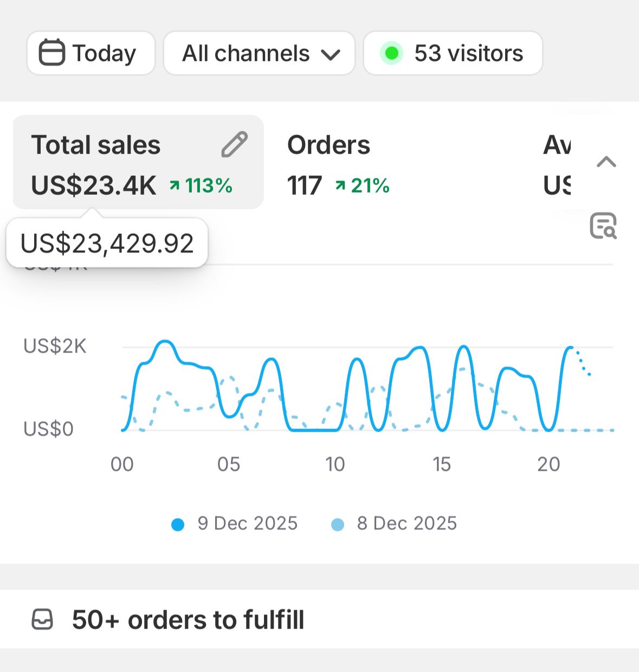Toggle the 8 Dec 2025 legend series
The height and width of the screenshot is (672, 639).
[x=394, y=523]
